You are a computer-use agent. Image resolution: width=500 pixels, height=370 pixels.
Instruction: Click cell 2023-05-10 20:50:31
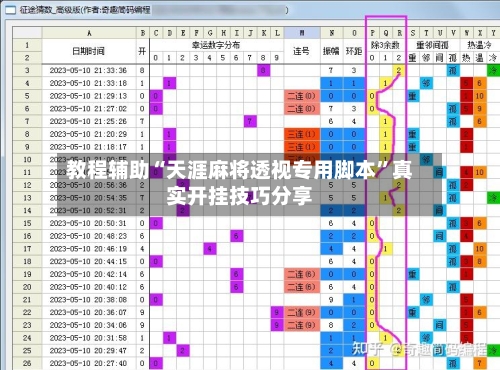tap(89, 223)
